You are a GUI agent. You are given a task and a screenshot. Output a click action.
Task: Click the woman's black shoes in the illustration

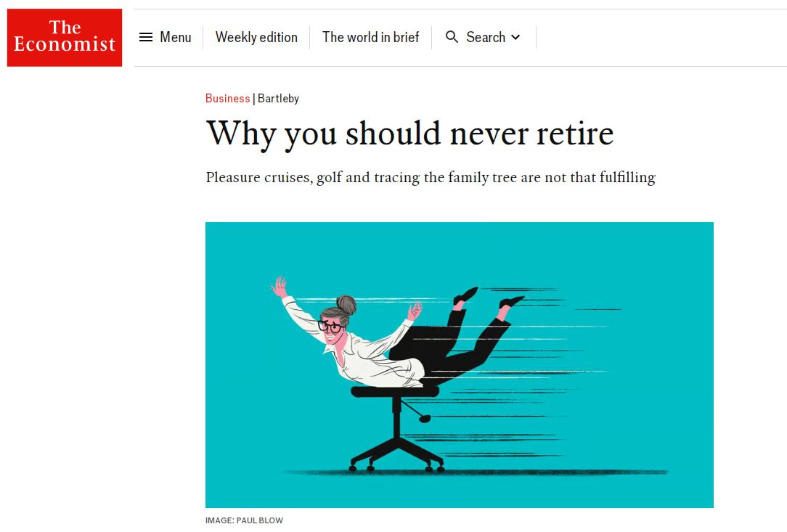click(x=465, y=295)
